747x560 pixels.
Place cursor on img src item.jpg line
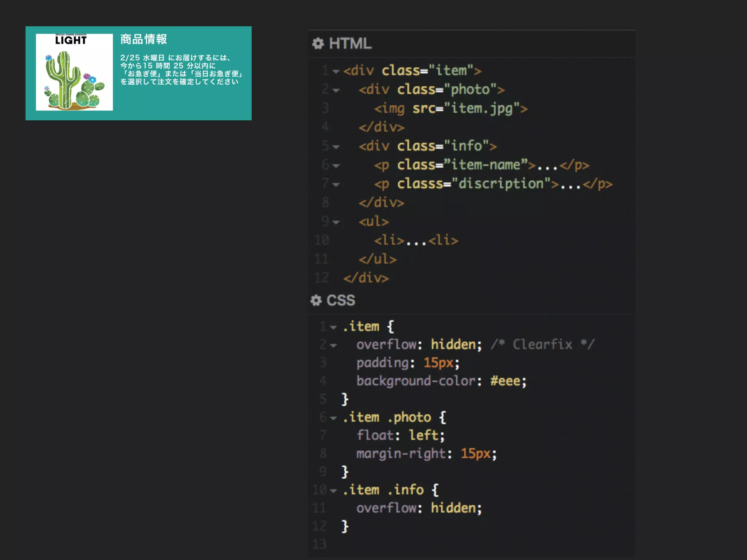450,109
